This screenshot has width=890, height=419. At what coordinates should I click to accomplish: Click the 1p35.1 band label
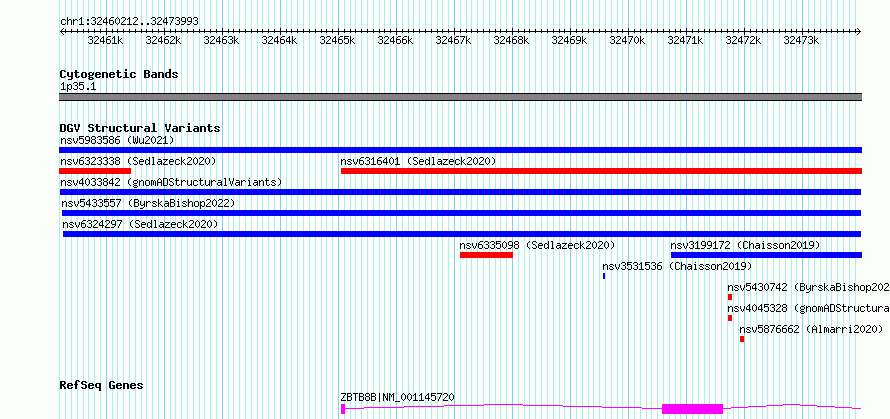(x=76, y=87)
